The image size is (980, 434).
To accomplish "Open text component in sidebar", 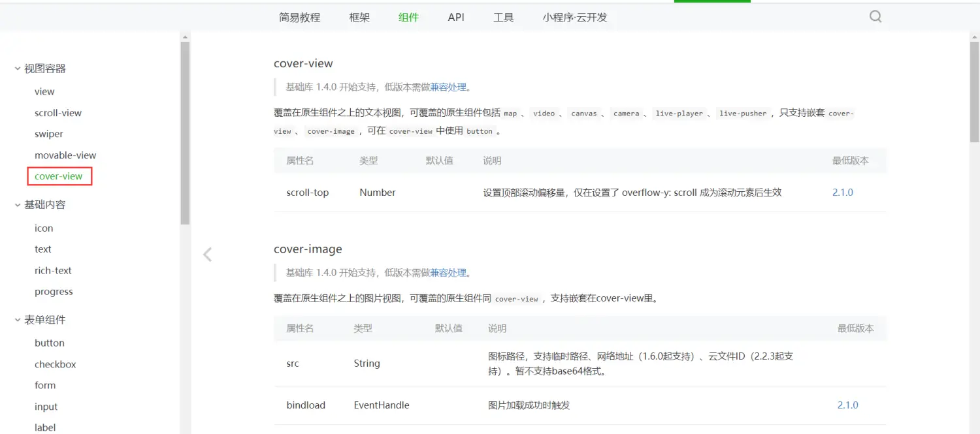I will coord(43,249).
